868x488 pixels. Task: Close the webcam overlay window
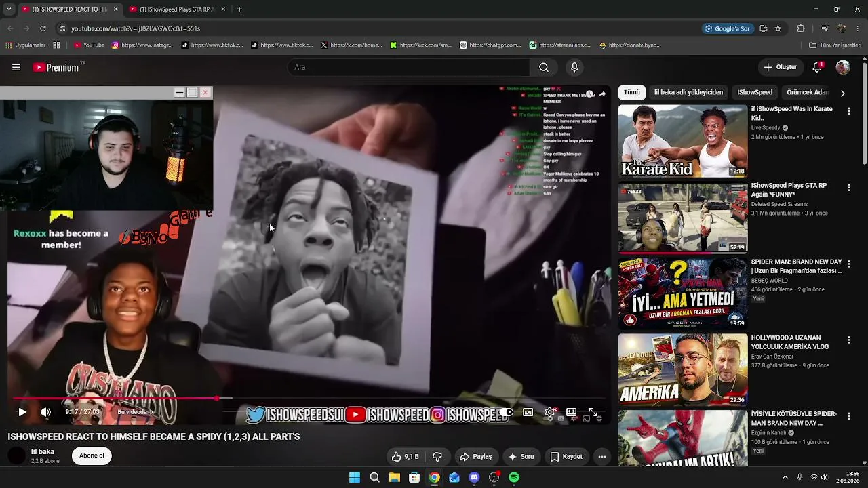click(x=205, y=92)
